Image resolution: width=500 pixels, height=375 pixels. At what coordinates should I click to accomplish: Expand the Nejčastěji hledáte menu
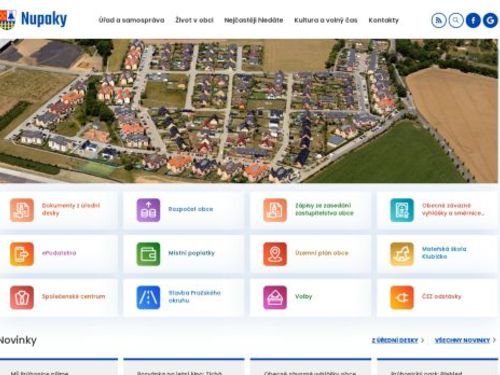point(253,20)
